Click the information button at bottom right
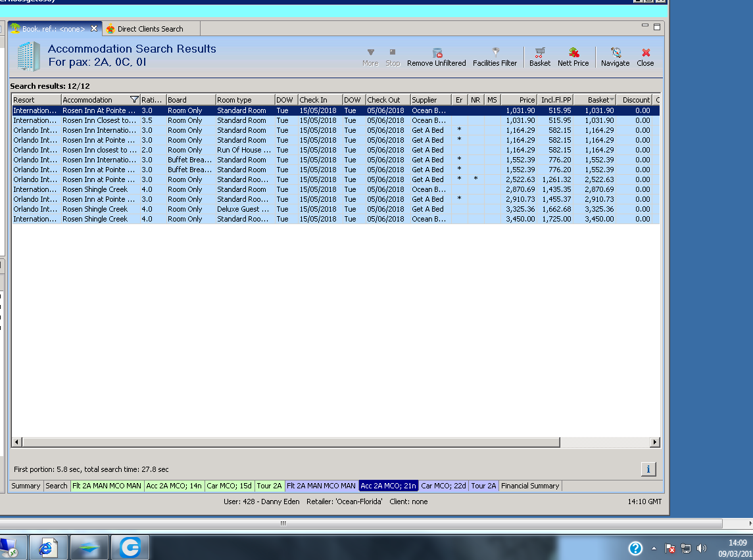The image size is (753, 560). point(648,469)
